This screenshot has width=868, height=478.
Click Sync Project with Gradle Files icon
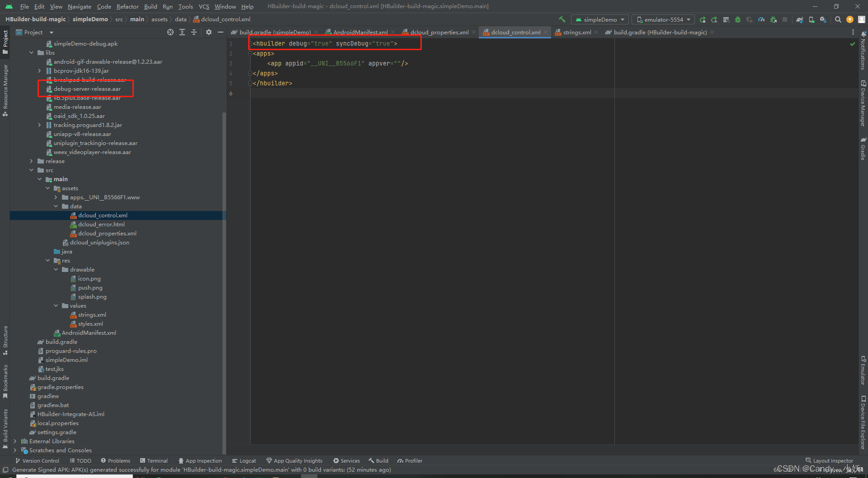800,19
